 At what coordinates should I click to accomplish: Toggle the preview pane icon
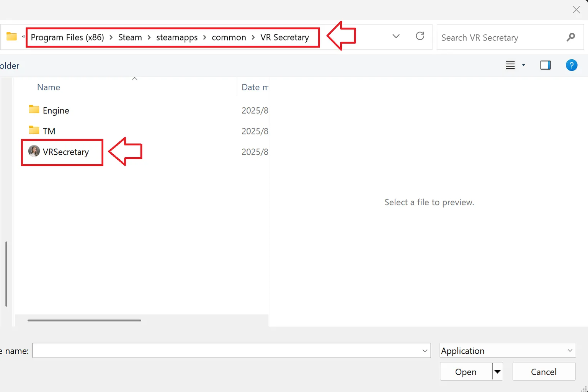click(545, 65)
